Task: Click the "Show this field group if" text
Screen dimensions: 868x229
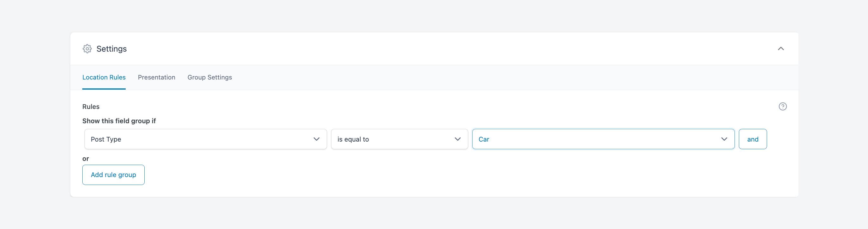Action: [x=119, y=121]
